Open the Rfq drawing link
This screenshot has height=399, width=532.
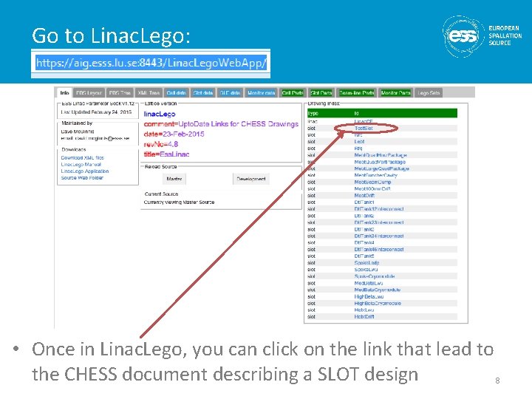click(358, 149)
